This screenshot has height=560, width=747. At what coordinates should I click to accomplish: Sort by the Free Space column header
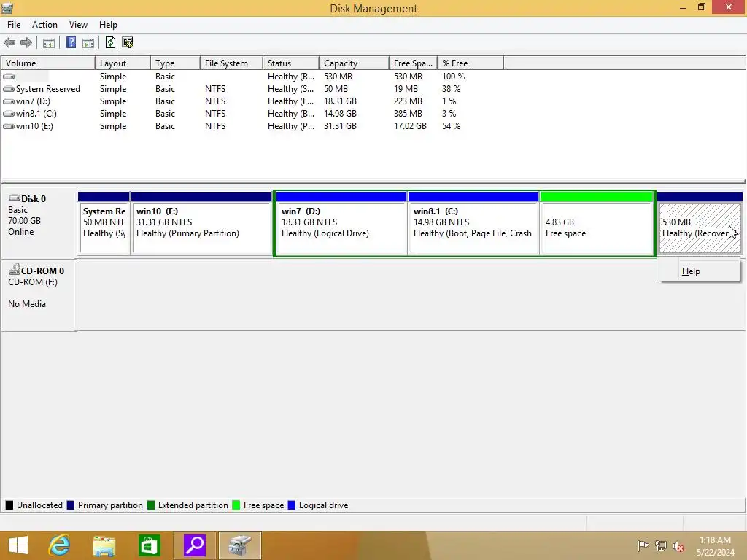pyautogui.click(x=413, y=63)
